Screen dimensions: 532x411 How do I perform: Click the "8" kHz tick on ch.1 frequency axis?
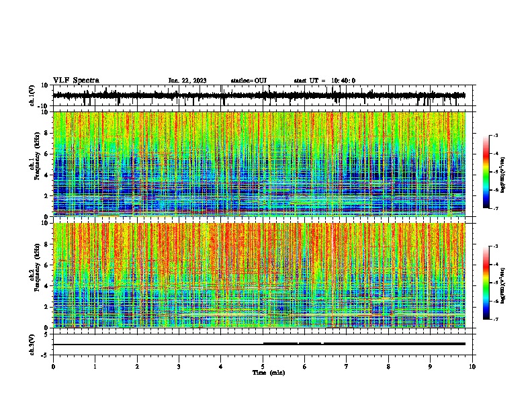pos(47,133)
